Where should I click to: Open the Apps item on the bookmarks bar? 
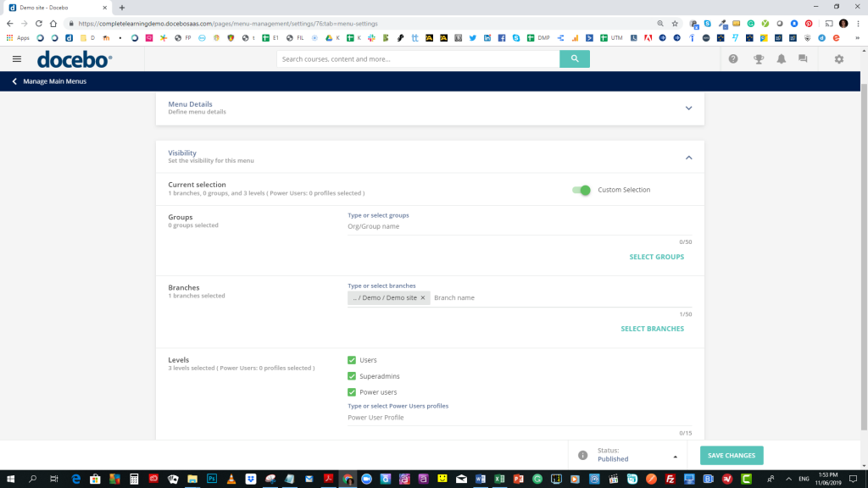point(21,37)
